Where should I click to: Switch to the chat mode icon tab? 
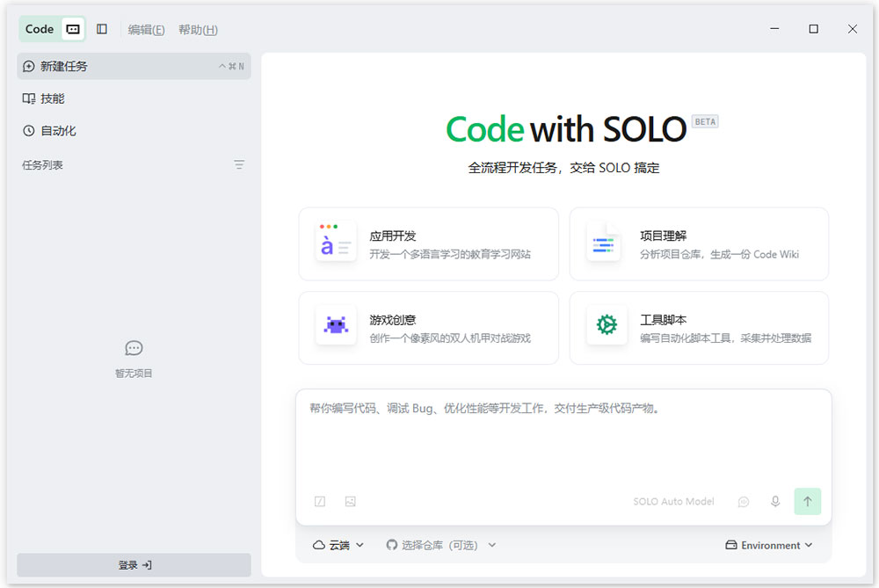click(73, 29)
